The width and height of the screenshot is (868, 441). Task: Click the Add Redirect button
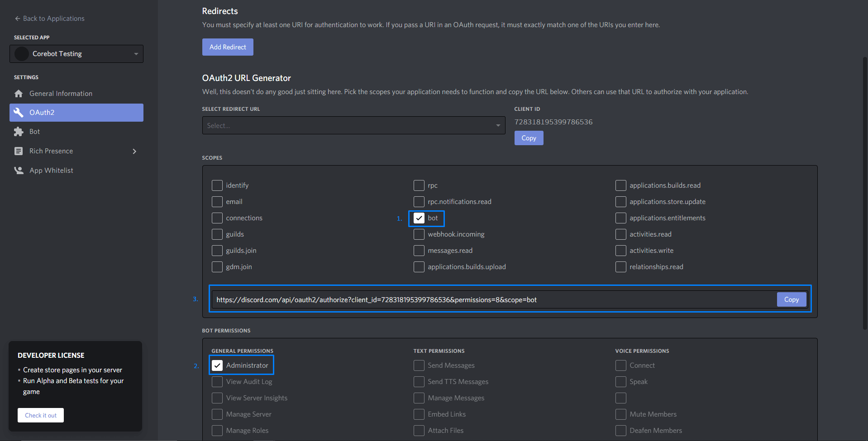228,47
